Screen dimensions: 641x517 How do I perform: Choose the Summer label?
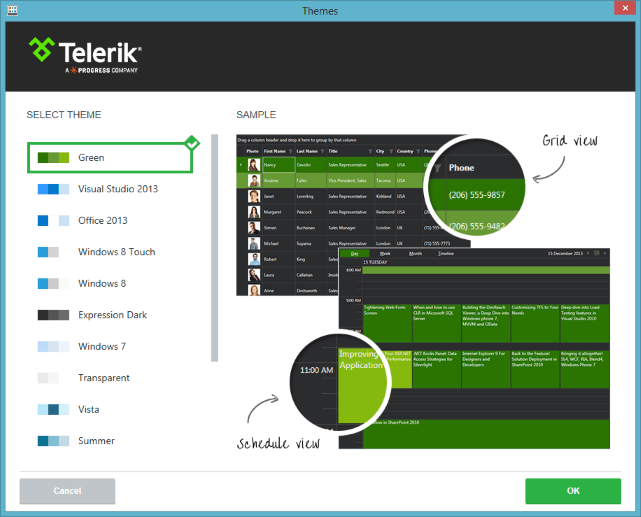pos(96,441)
